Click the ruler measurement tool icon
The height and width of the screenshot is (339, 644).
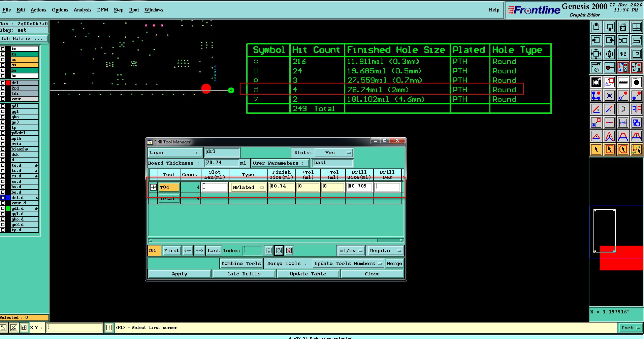tap(623, 82)
